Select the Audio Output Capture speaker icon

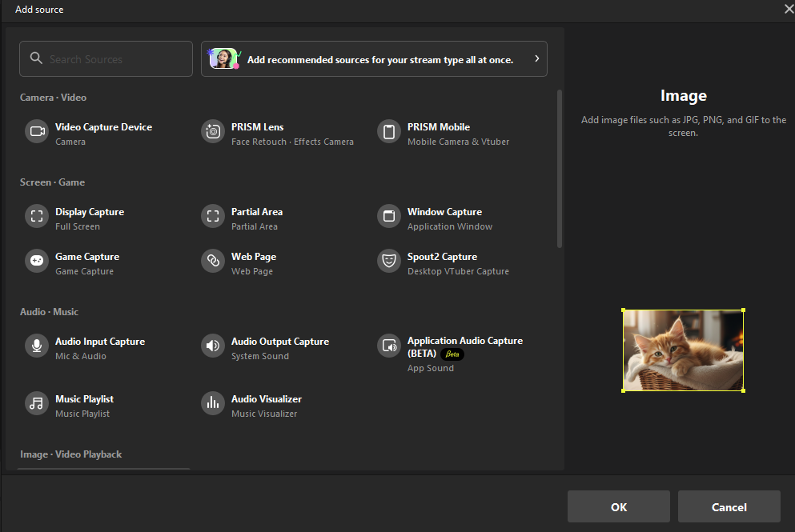click(x=213, y=346)
